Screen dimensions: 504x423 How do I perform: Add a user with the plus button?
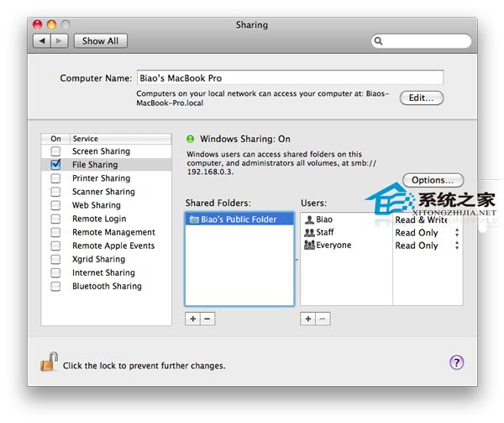pos(308,319)
